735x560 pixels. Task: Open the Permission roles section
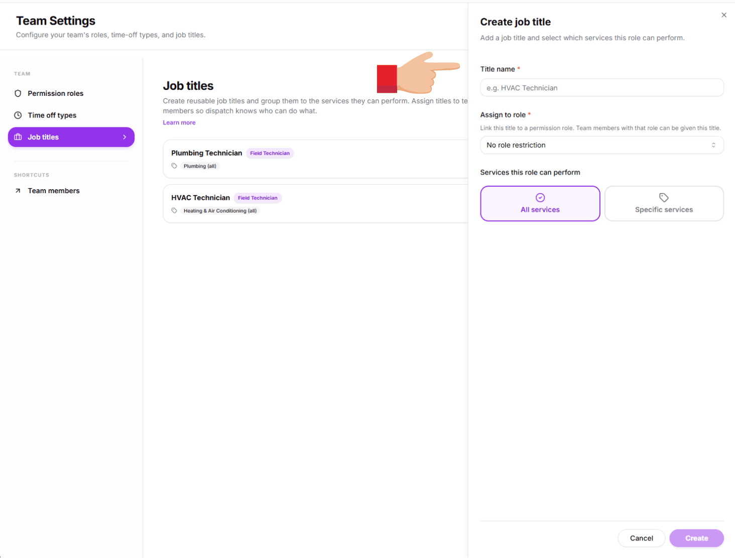tap(55, 93)
